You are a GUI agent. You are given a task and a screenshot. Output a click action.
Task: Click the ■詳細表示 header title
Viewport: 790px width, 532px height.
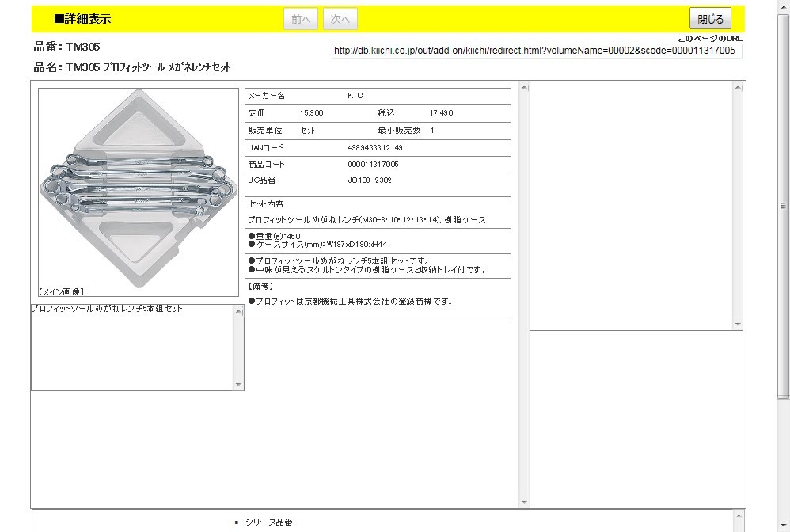click(82, 19)
